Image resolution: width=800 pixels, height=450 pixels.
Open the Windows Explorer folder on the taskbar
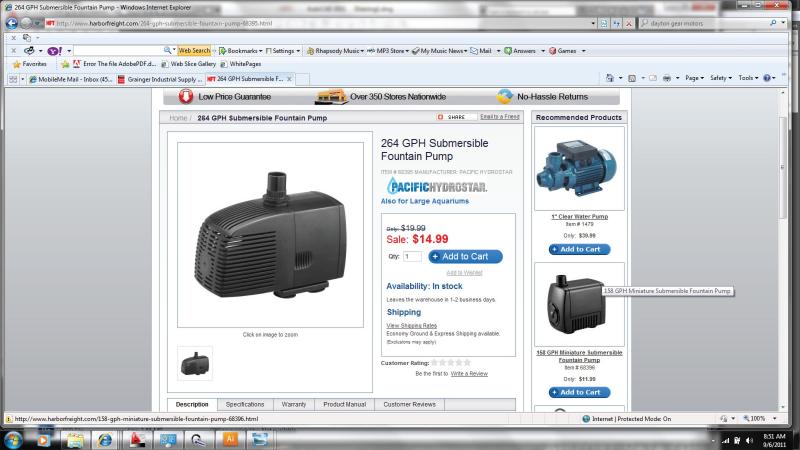[x=75, y=440]
